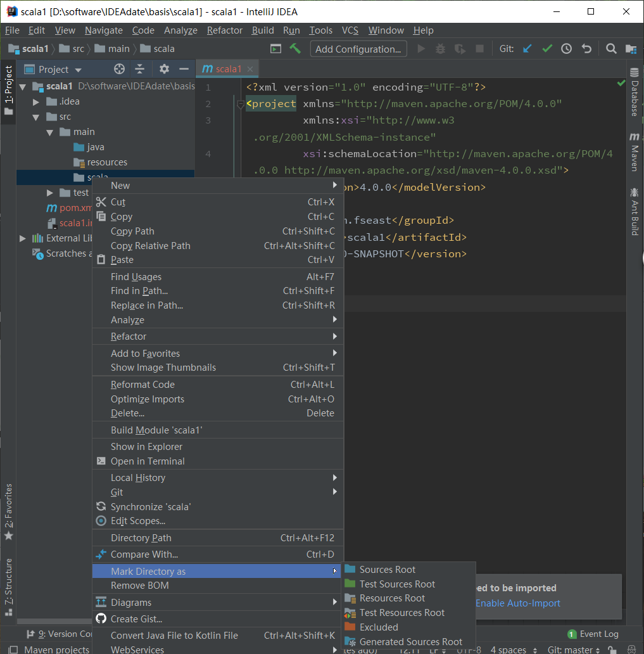
Task: Expand the .idea folder in project tree
Action: click(36, 102)
